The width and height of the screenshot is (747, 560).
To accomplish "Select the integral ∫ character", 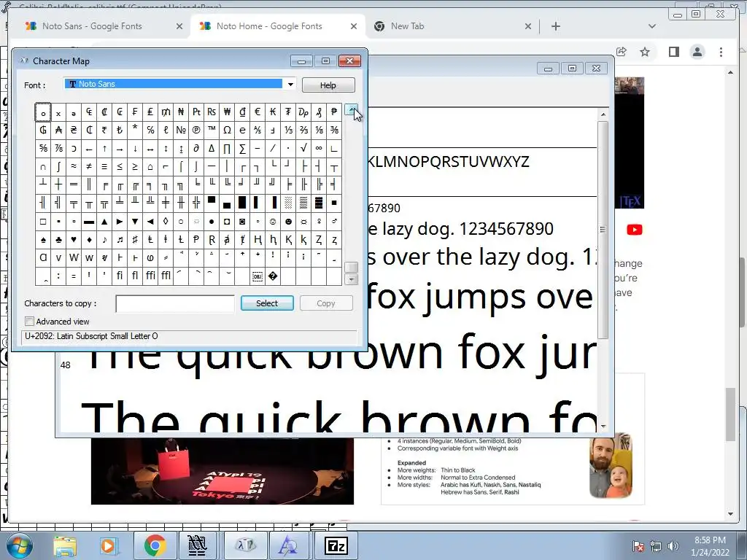I will click(58, 167).
